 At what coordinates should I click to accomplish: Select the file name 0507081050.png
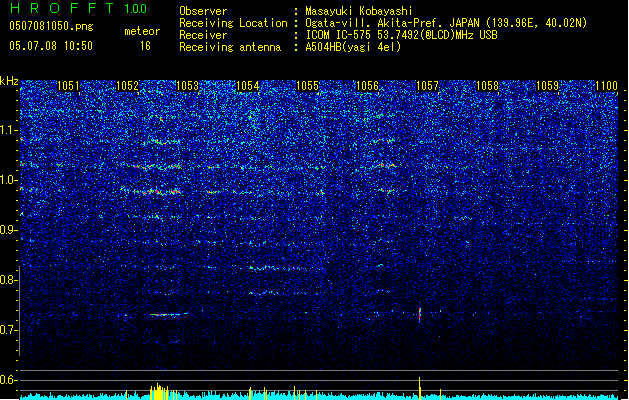coord(51,26)
